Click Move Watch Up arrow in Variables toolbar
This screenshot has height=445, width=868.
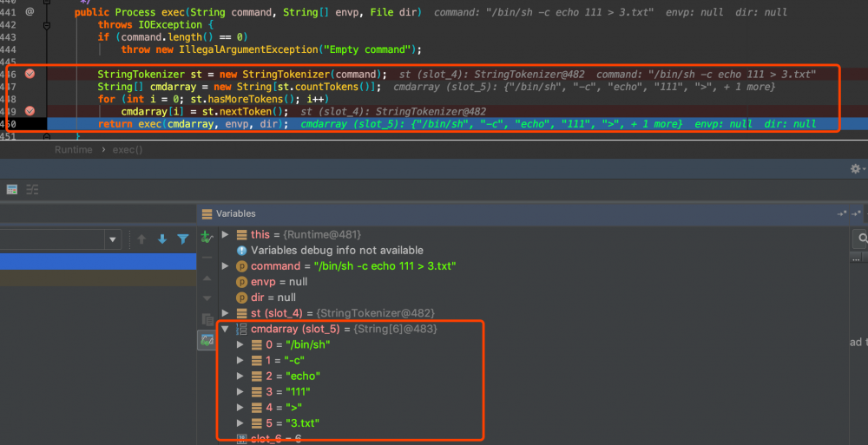[x=207, y=278]
